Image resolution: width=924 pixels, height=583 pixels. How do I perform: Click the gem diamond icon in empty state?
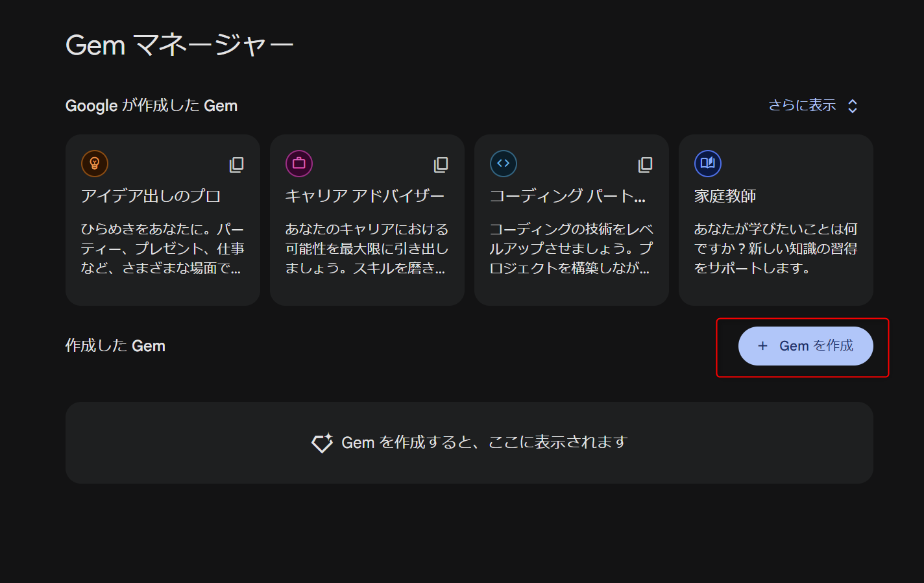pos(322,443)
